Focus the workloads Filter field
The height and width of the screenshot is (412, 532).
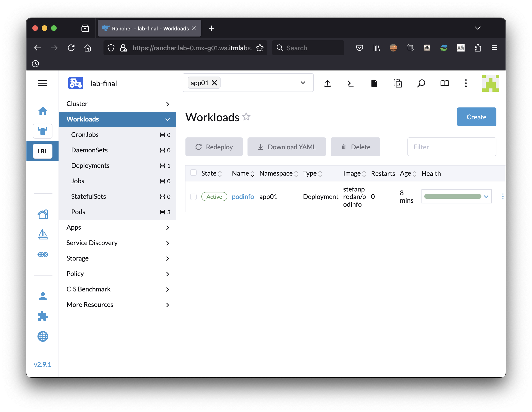coord(452,147)
